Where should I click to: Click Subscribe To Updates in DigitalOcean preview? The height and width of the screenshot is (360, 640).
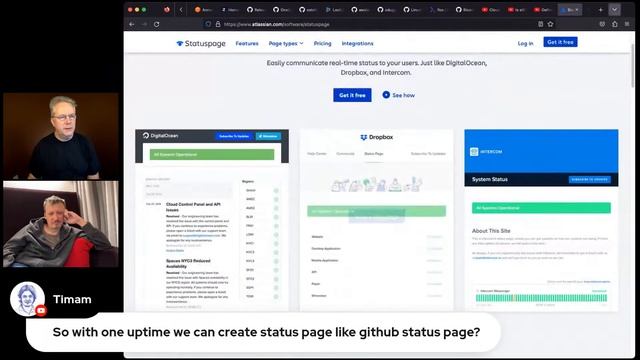234,136
